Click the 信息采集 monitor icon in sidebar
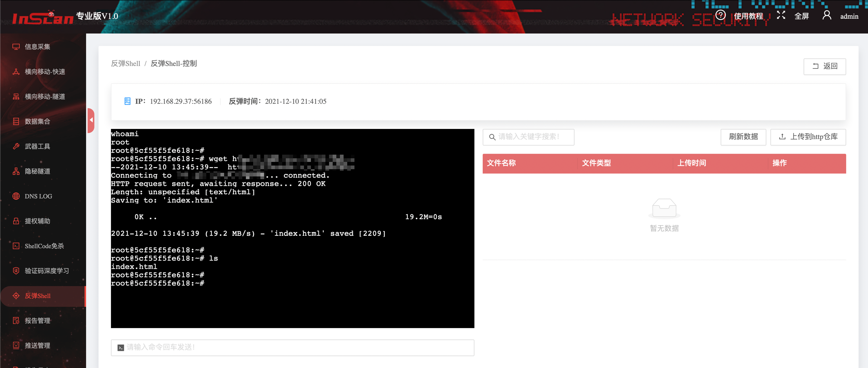Image resolution: width=868 pixels, height=368 pixels. pyautogui.click(x=16, y=47)
